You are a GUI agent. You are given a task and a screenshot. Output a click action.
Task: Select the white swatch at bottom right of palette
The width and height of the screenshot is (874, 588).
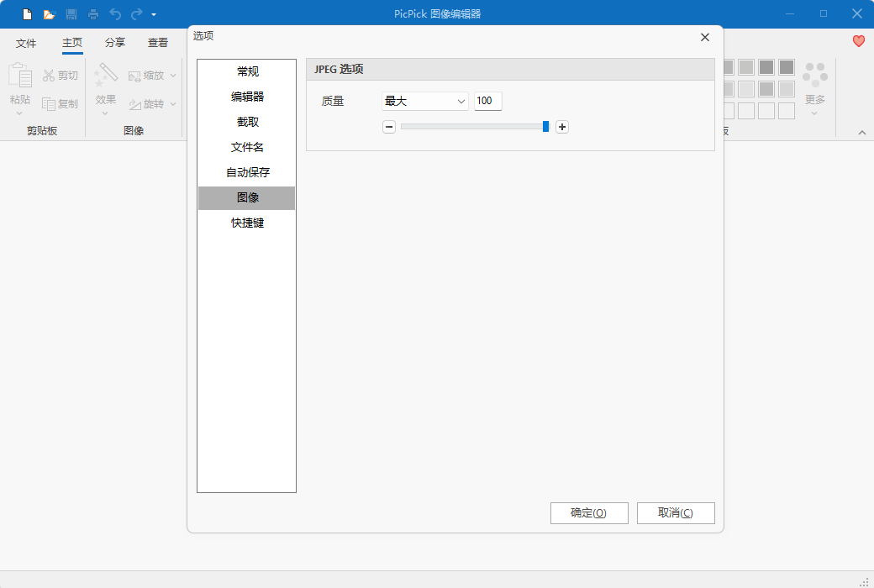787,110
